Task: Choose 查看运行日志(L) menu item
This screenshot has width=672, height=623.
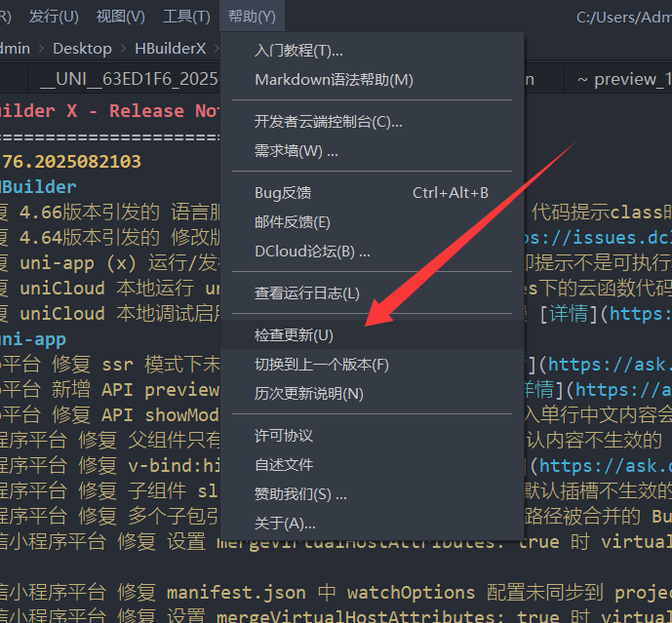Action: pos(372,293)
